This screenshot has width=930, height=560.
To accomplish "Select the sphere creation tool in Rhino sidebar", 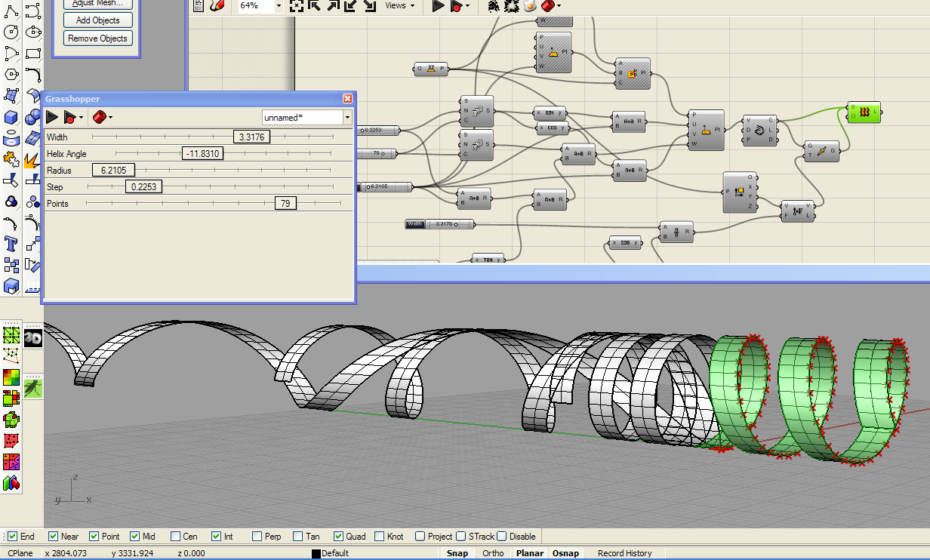I will point(32,115).
